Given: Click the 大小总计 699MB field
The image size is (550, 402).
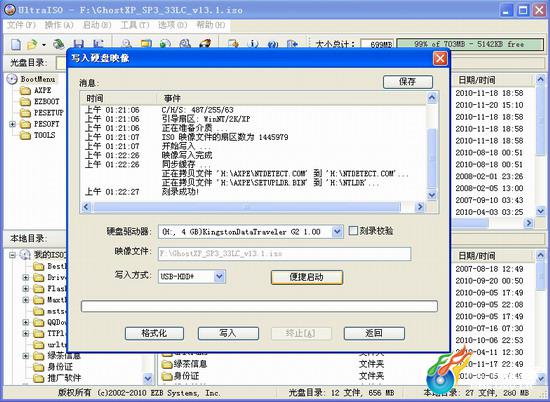Looking at the screenshot, I should [x=377, y=45].
